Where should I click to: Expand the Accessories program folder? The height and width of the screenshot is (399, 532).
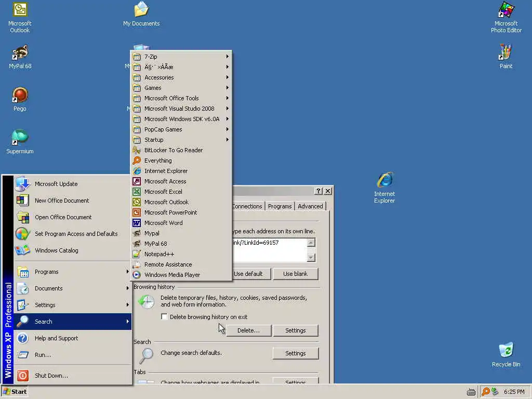point(181,77)
